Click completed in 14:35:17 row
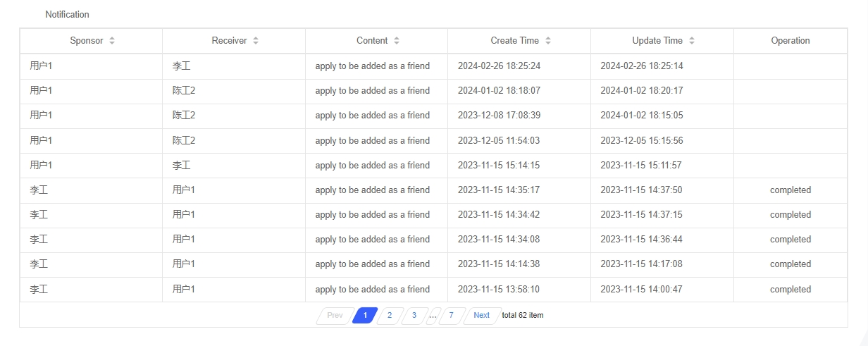 coord(790,190)
